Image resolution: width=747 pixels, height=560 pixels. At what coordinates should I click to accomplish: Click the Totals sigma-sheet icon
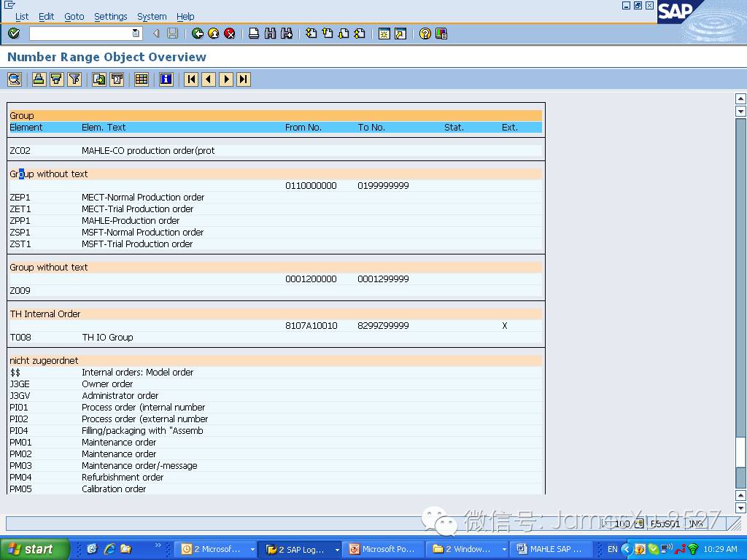[x=117, y=79]
